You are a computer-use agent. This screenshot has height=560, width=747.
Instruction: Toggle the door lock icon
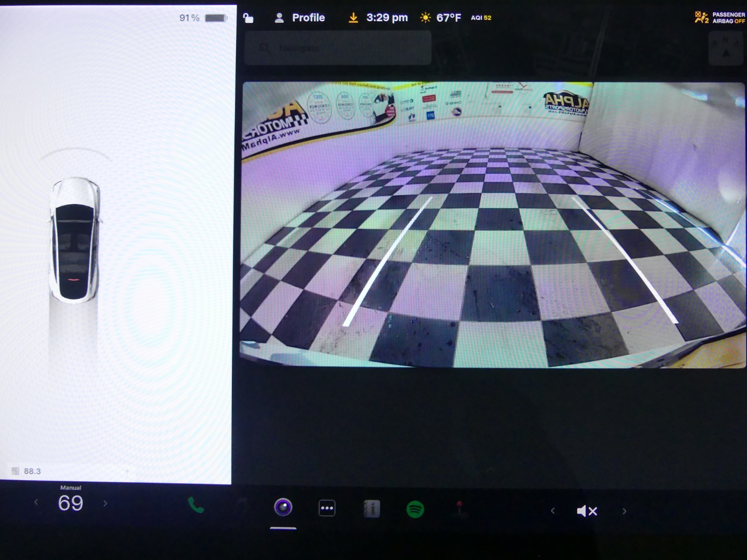point(248,18)
